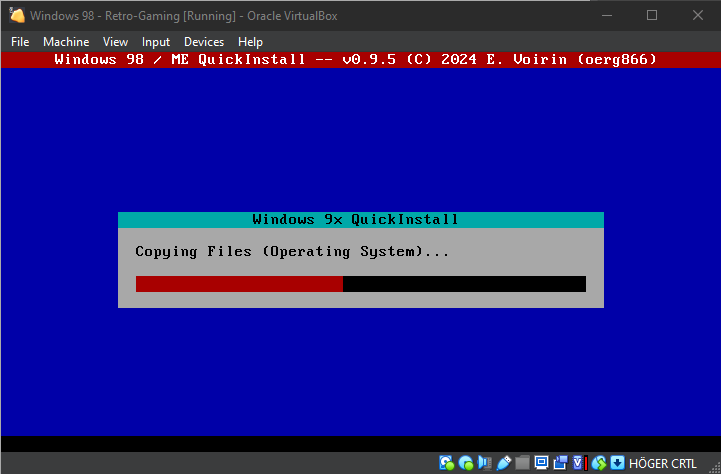Click the HÖGER CRTL host key label
The image size is (721, 474).
point(663,463)
